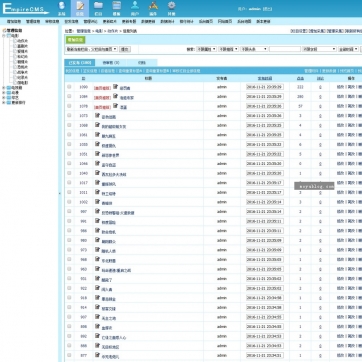Screen dimensions: 362x362
Task: Tick the checkbox for row ID 1068
Action: click(69, 125)
